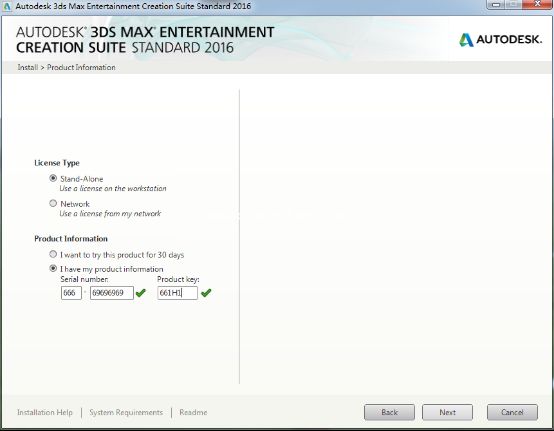
Task: Close the installer window
Action: [537, 4]
